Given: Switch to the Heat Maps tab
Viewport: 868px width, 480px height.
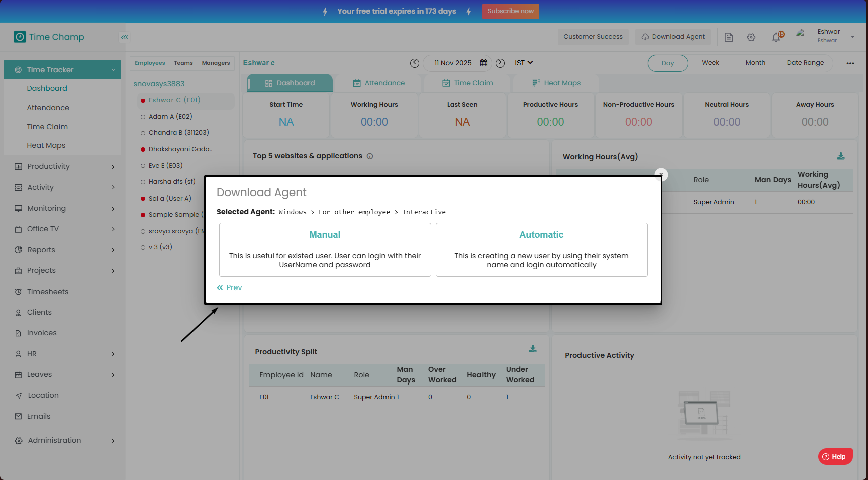Looking at the screenshot, I should coord(556,83).
